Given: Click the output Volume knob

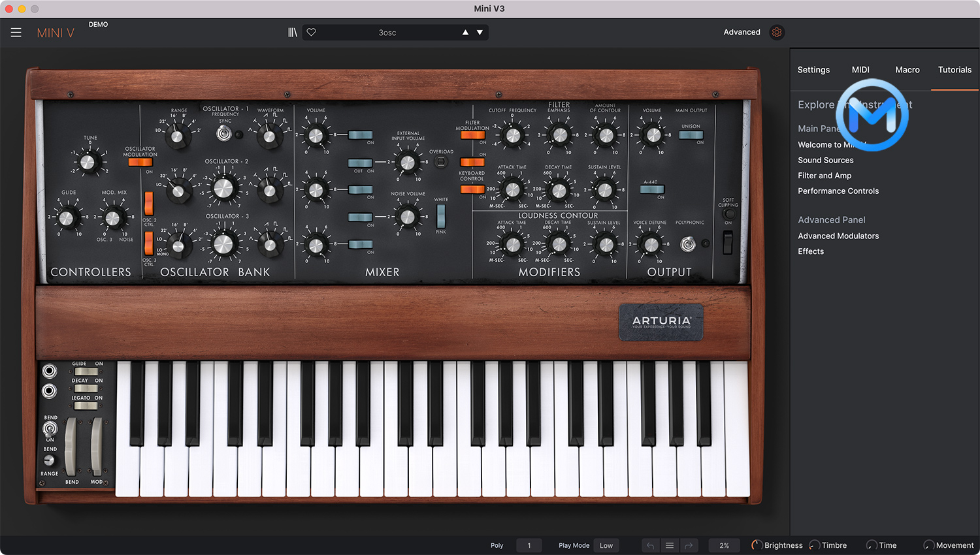Looking at the screenshot, I should [652, 135].
